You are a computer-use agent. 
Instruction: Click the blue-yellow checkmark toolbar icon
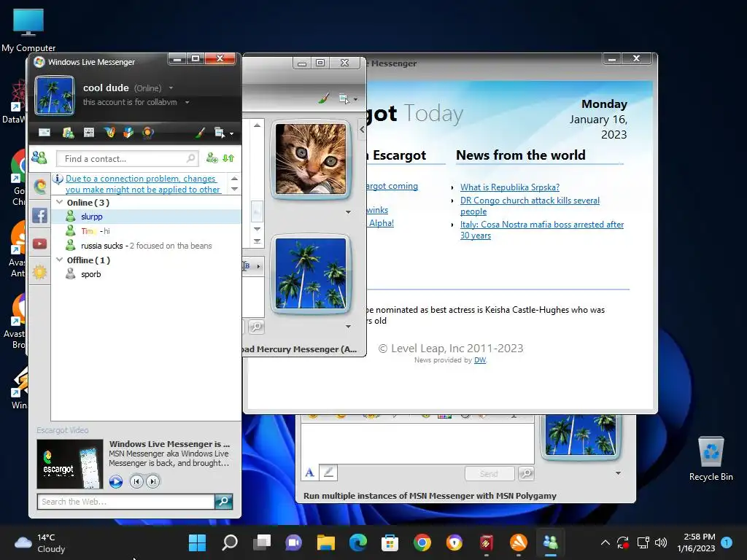click(109, 133)
